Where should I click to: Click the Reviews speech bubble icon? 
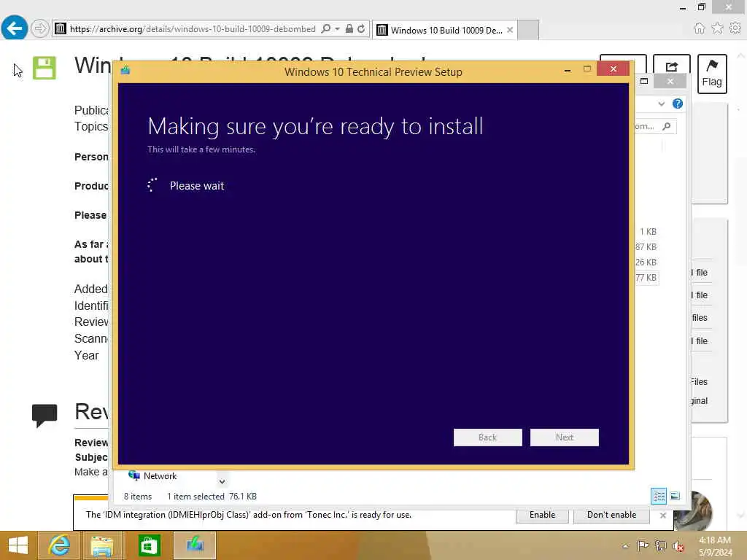point(44,415)
